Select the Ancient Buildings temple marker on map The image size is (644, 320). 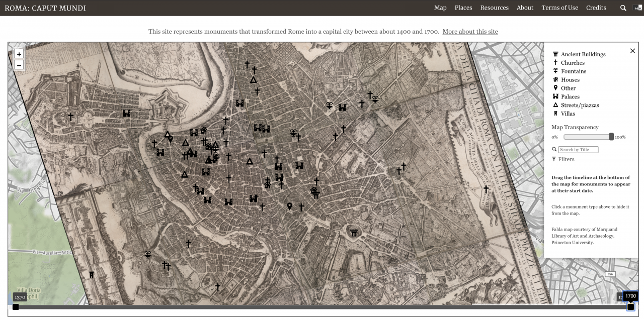[354, 232]
